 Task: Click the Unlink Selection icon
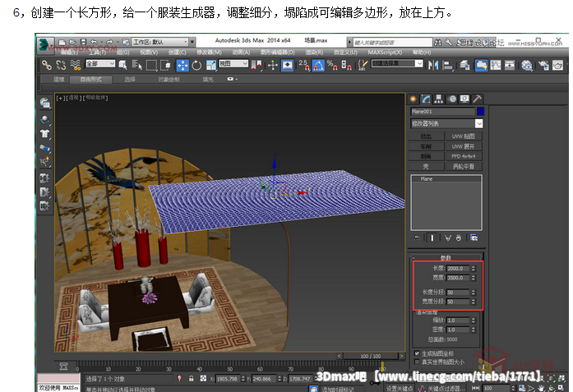(61, 66)
